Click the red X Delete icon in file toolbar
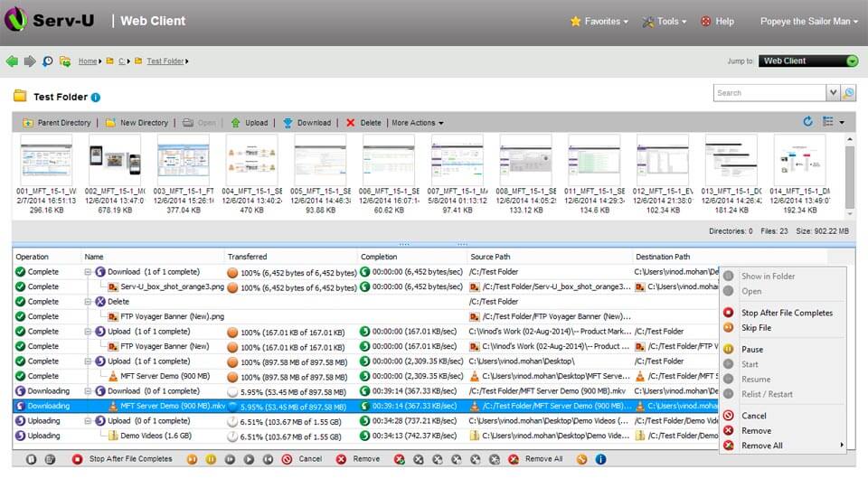This screenshot has width=868, height=488. point(351,123)
